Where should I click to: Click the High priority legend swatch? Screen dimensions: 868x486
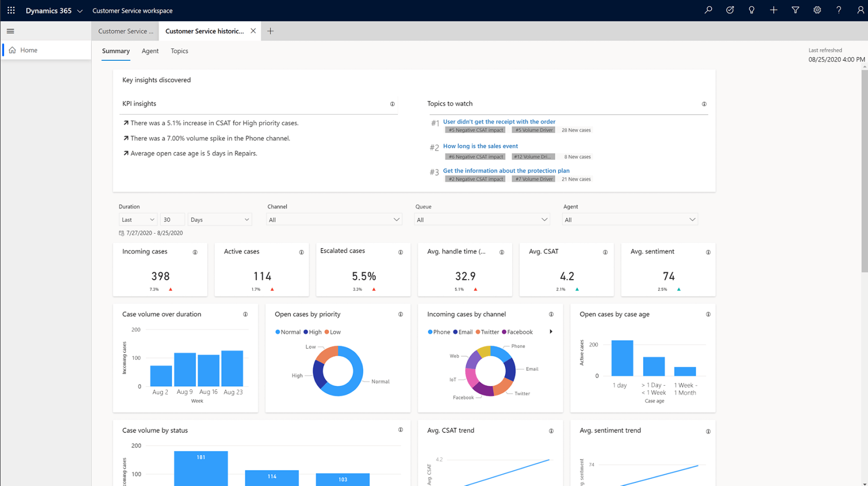(306, 332)
